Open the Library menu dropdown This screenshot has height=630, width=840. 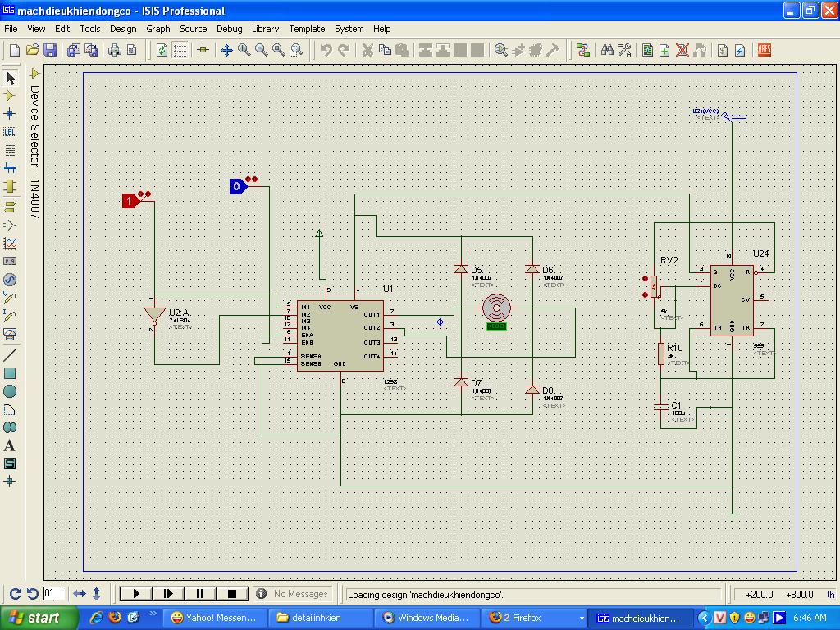(265, 29)
